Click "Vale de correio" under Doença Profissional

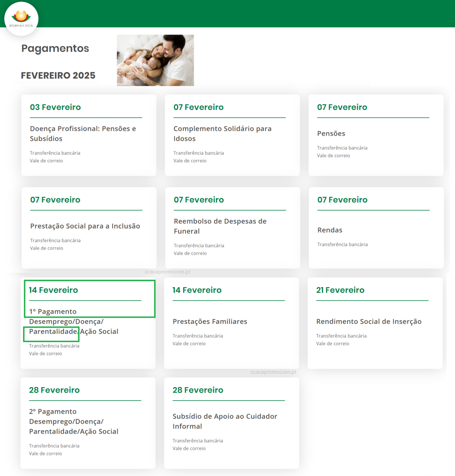point(46,161)
